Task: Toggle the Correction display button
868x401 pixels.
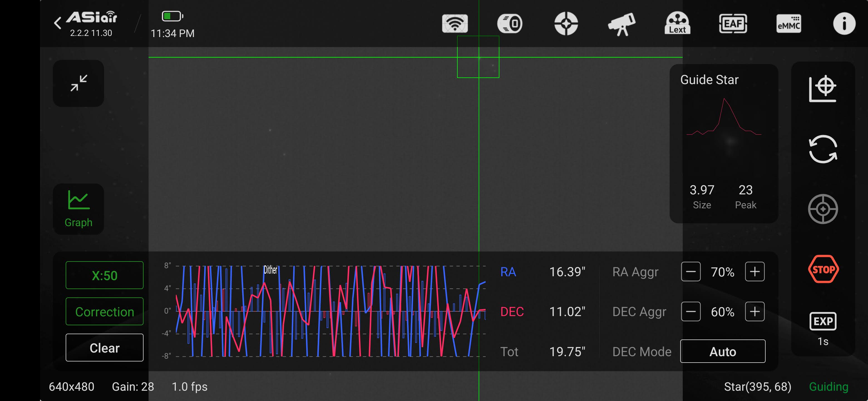Action: (x=104, y=312)
